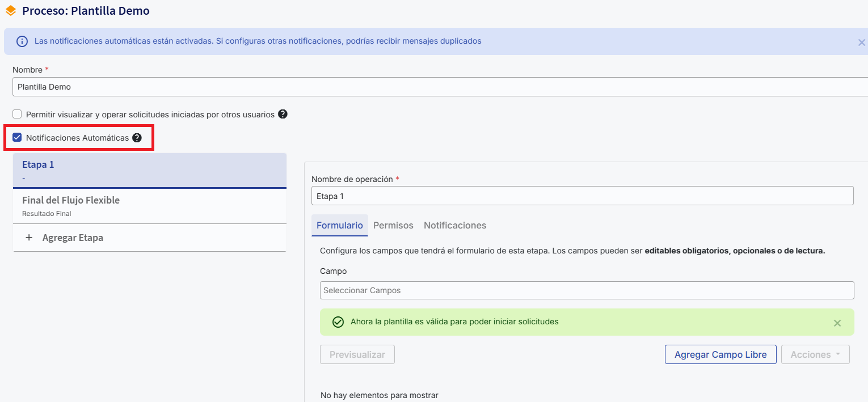Click plus icon to add a stage
The height and width of the screenshot is (402, 868).
coord(29,238)
